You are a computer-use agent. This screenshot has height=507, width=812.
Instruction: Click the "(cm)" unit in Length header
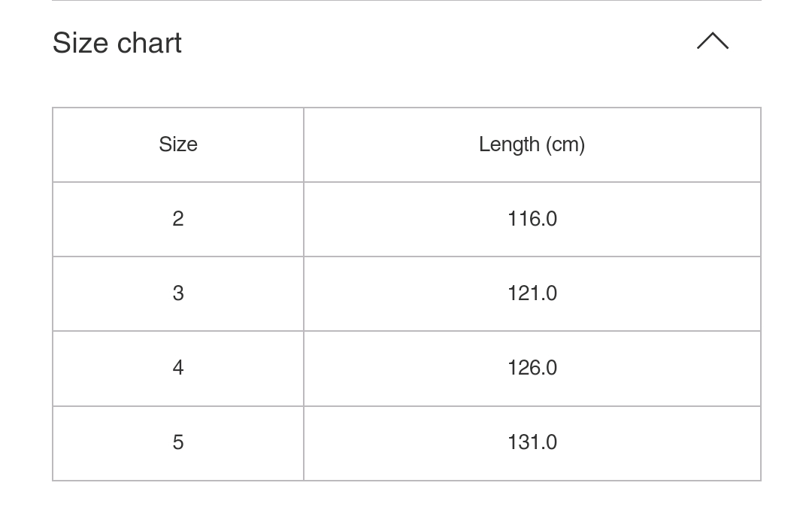coord(565,144)
